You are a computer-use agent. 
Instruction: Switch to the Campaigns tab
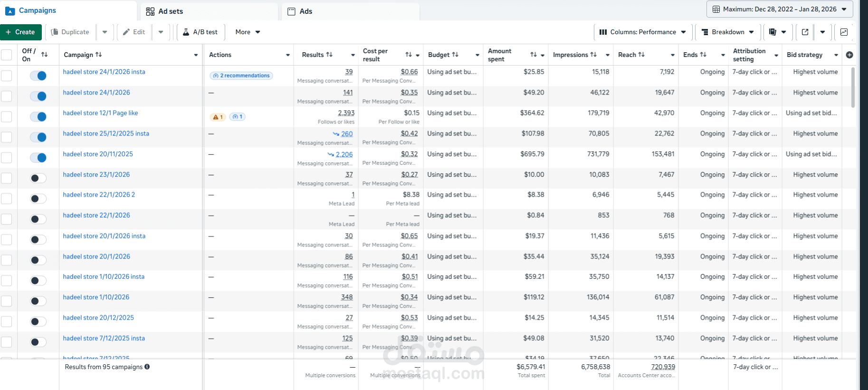pyautogui.click(x=68, y=10)
